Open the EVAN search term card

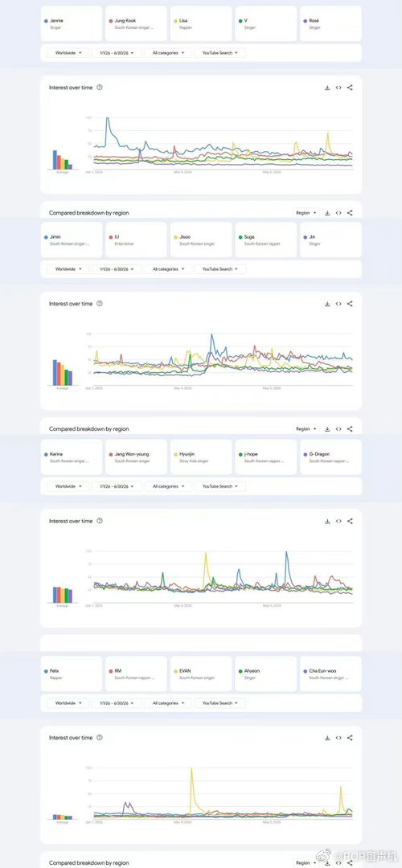click(201, 674)
